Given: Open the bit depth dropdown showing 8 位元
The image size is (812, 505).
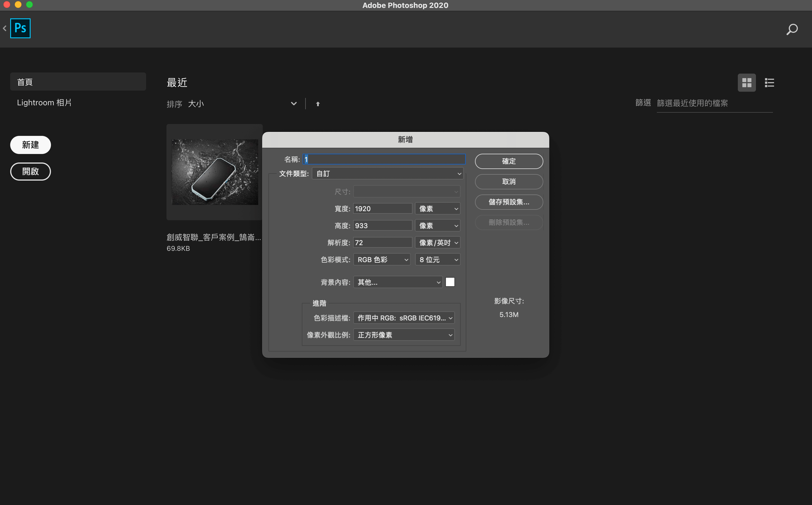Looking at the screenshot, I should point(437,260).
